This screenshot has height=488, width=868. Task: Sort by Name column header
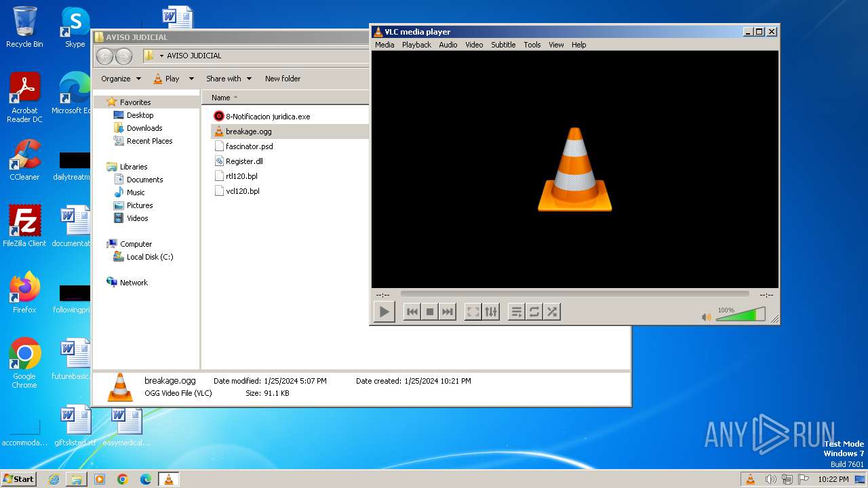coord(285,98)
